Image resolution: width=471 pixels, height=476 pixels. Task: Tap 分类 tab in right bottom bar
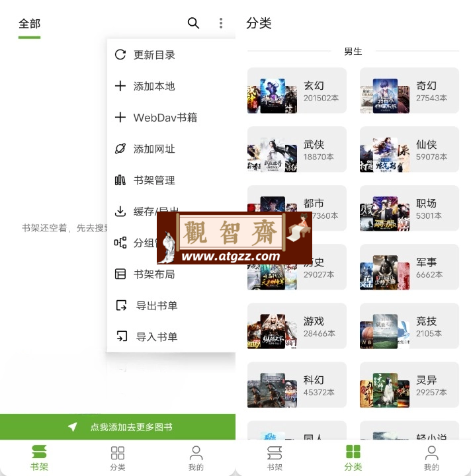tap(353, 457)
